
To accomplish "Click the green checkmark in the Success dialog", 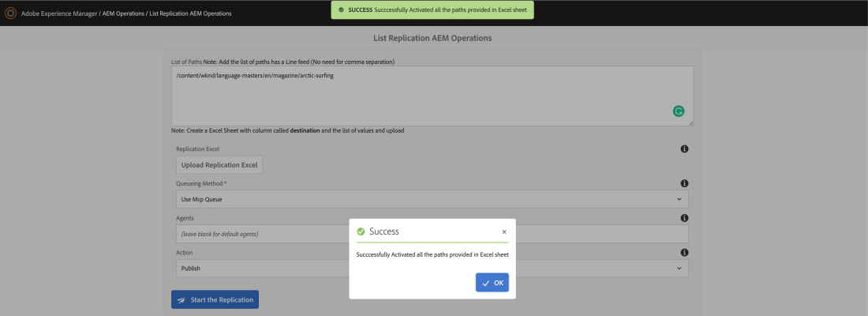I will (361, 231).
